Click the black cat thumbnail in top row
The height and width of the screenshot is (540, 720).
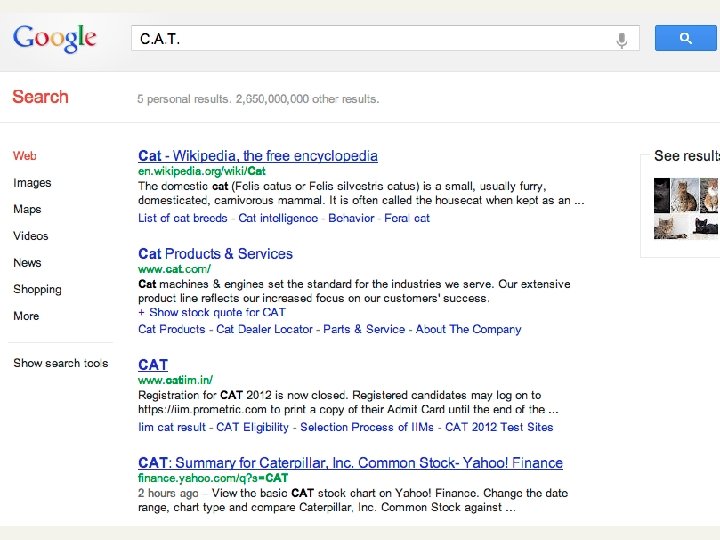662,195
